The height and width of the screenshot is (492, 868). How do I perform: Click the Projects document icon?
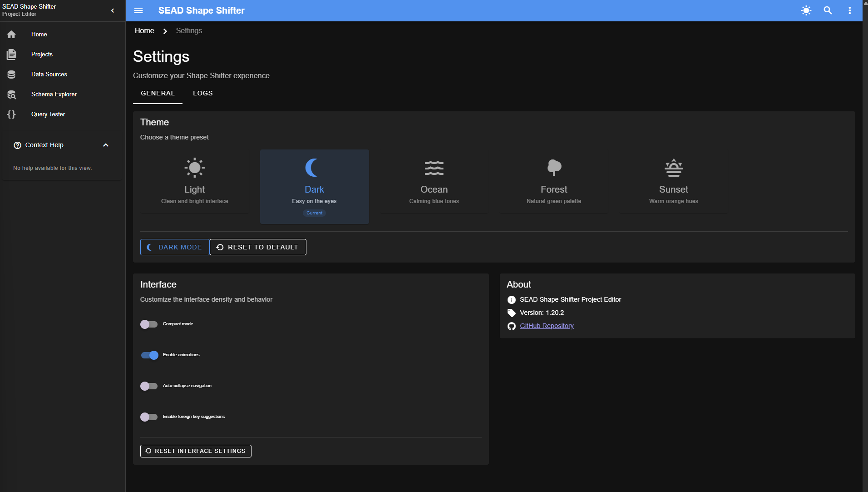11,55
